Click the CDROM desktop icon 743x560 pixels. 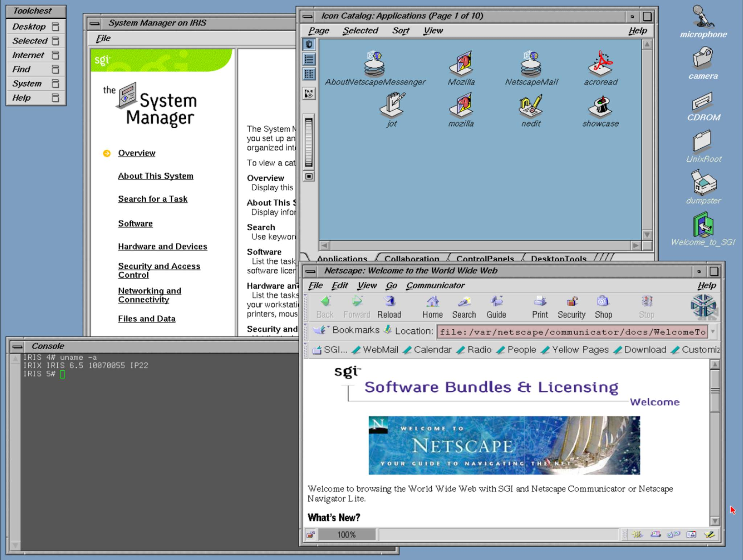click(x=703, y=101)
